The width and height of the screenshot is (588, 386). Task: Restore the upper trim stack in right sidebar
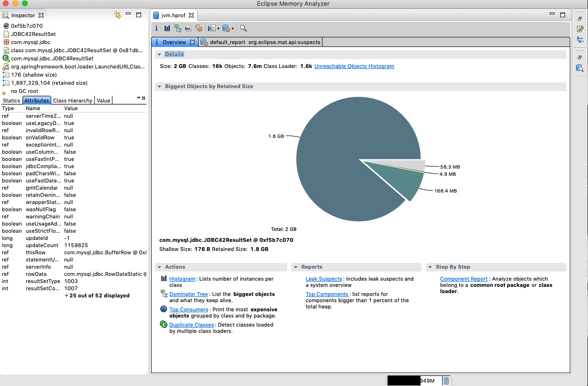(580, 18)
